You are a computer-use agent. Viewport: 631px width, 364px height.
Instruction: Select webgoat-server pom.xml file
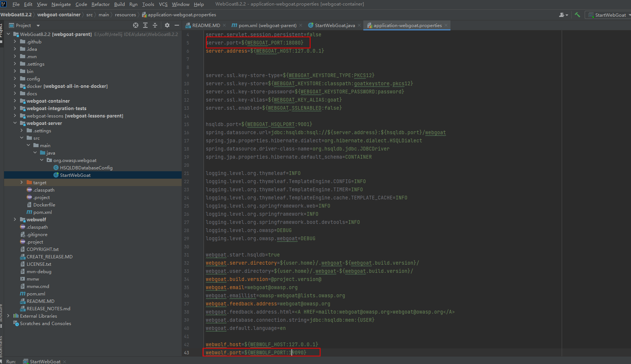pos(42,212)
